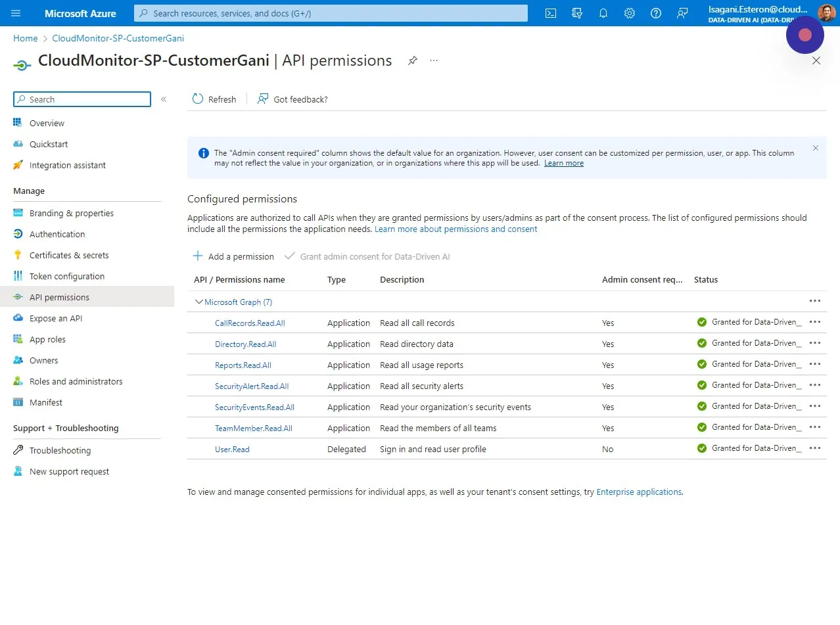Screen dimensions: 840x625
Task: Open Enterprise applications link
Action: click(x=639, y=492)
